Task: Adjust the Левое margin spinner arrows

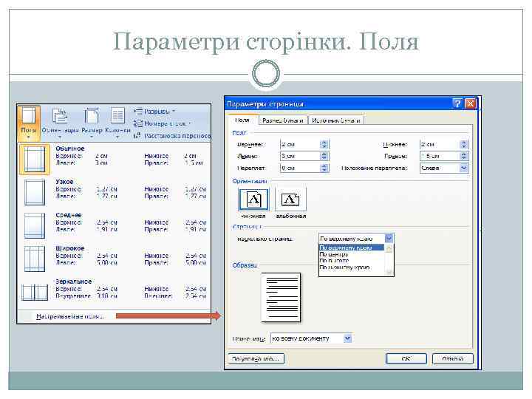Action: click(324, 156)
